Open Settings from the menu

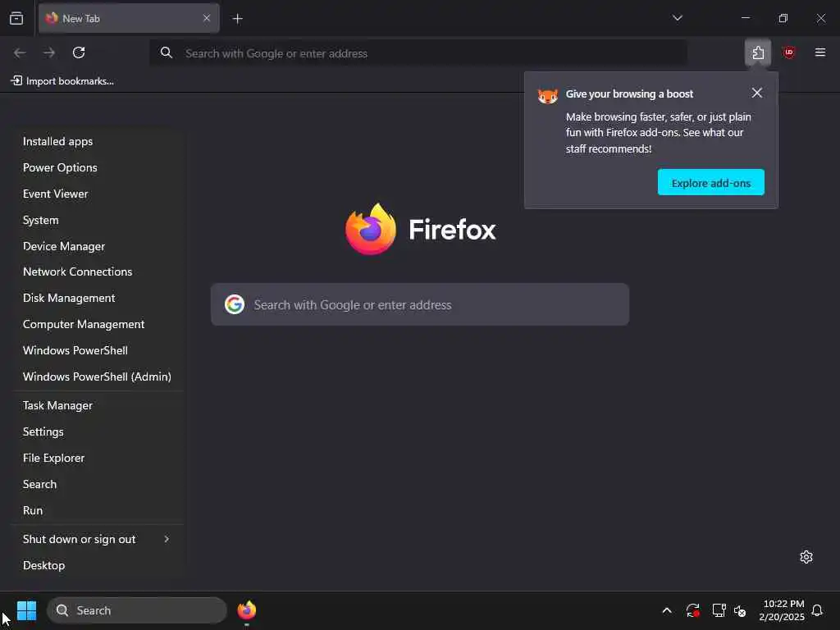click(x=98, y=431)
